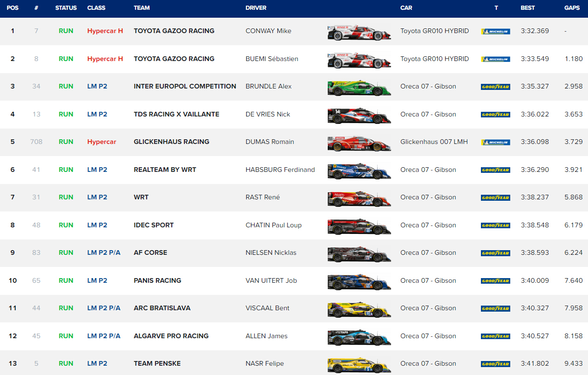Select the green #34 Inter Europol car image
Screen dimensions: 588x375
point(359,88)
